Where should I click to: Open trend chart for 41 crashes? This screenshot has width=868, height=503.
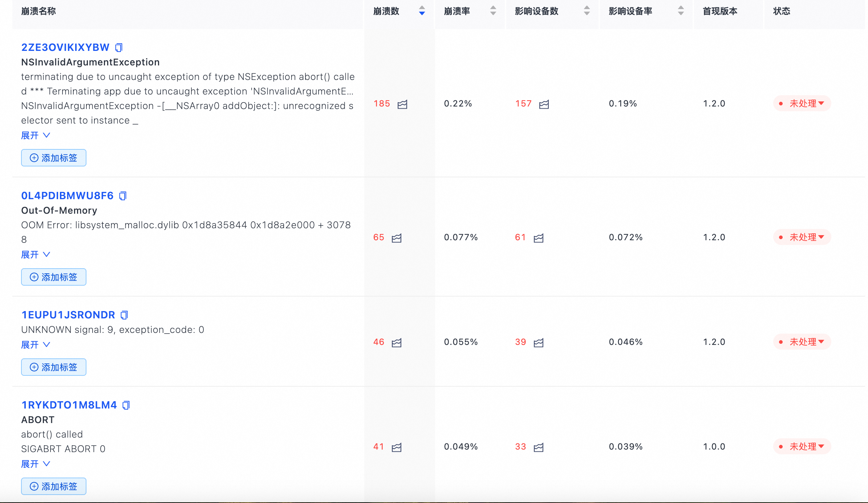point(397,447)
